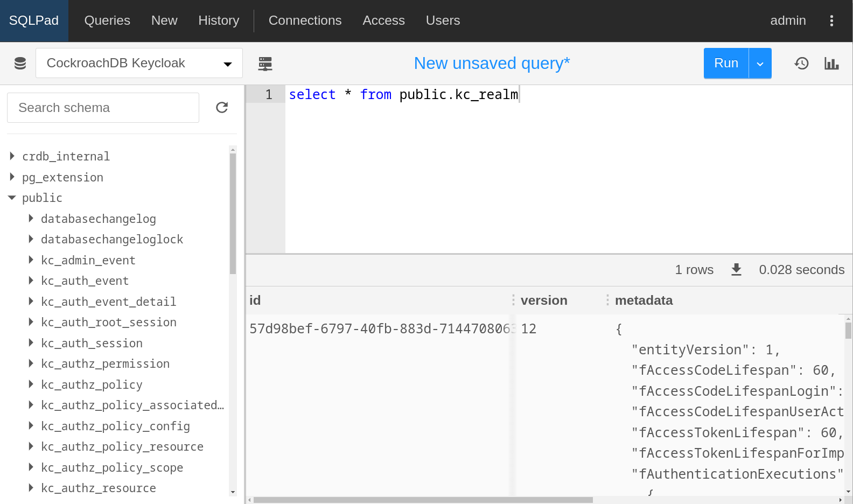Select the version cell value 12
Image resolution: width=853 pixels, height=504 pixels.
tap(529, 329)
